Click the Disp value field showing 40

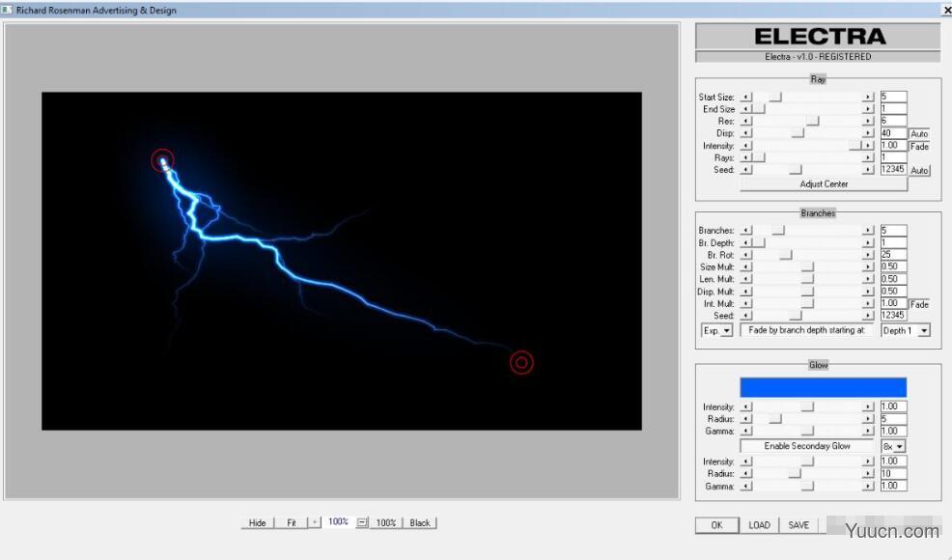click(x=894, y=133)
